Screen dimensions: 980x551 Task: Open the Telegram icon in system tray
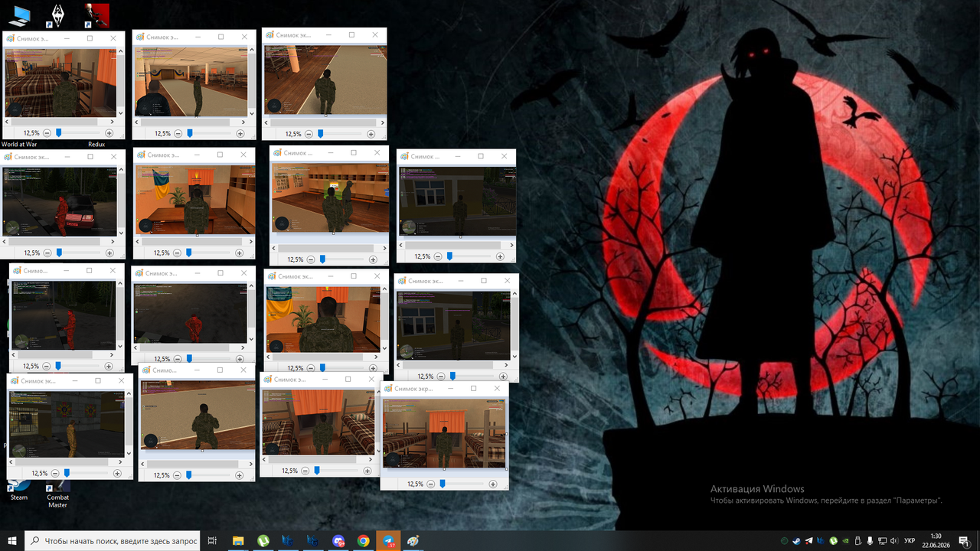(x=808, y=540)
